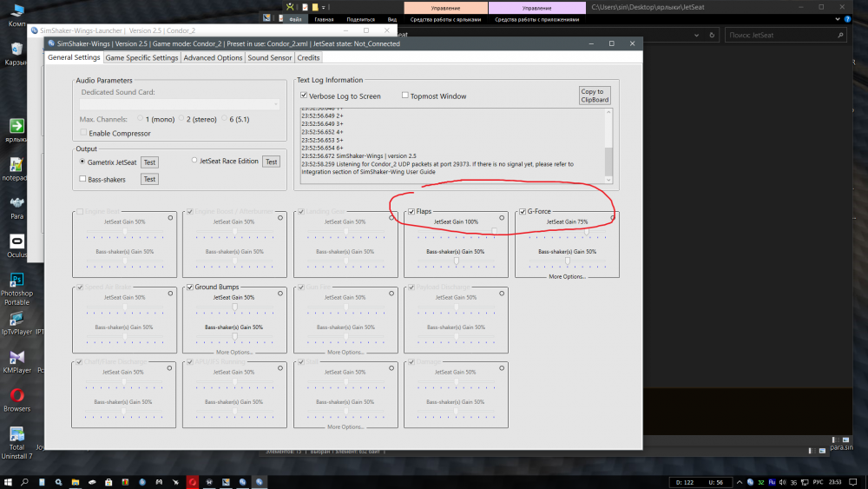Open the network tray icon
The image size is (868, 489).
[x=805, y=482]
